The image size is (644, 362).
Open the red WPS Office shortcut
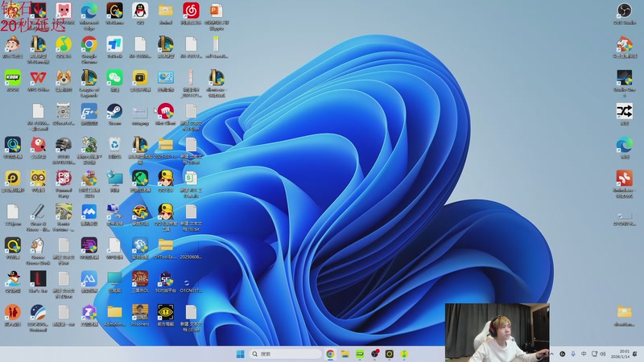point(38,78)
